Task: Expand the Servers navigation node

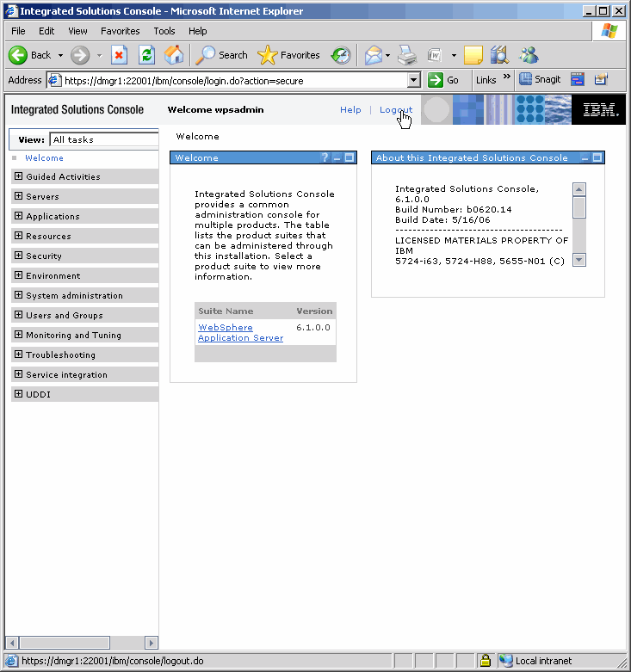Action: pos(19,196)
